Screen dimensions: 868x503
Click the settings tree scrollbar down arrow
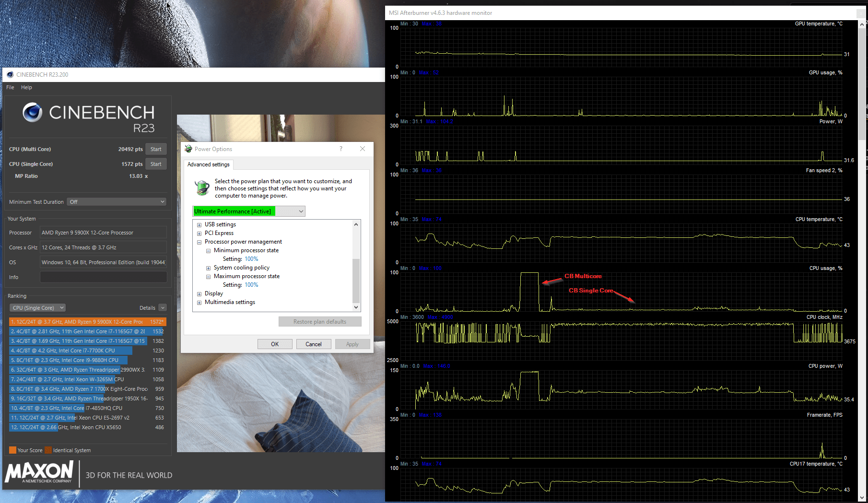coord(356,307)
